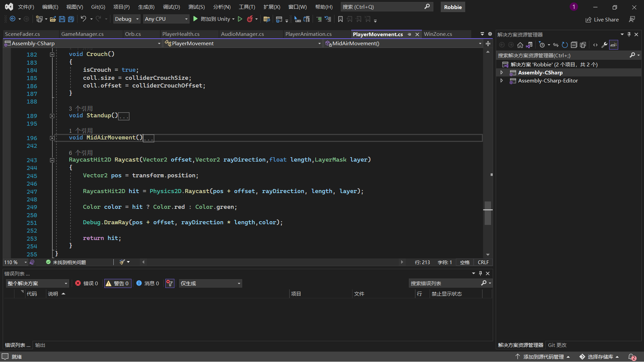Switch to the GameManager.cs tab

(82, 34)
